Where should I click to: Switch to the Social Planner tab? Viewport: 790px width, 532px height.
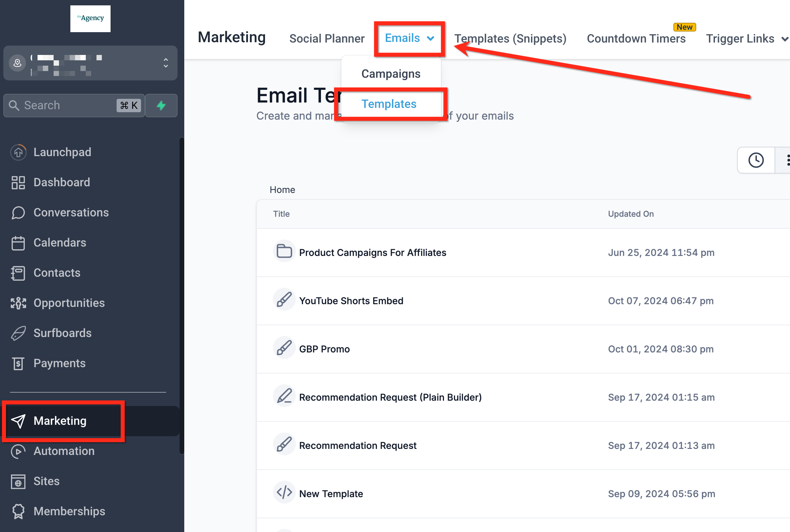(327, 39)
